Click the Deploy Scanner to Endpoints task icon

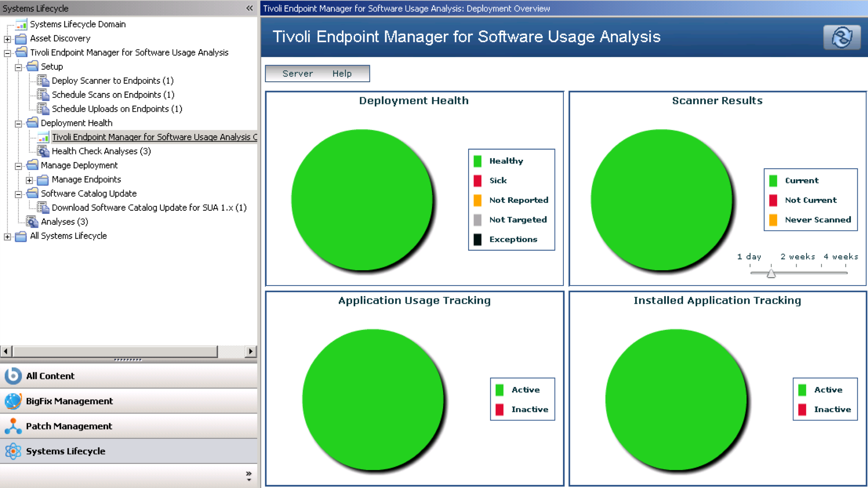43,81
